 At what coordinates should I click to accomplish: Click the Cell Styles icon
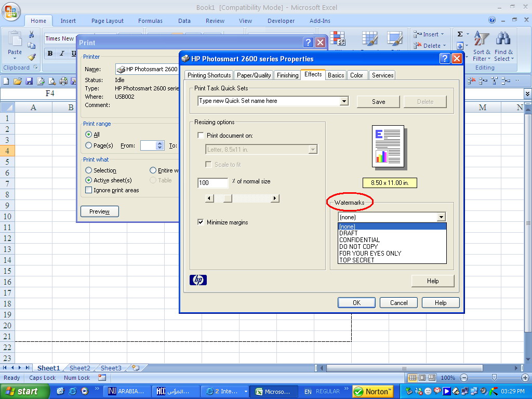tap(395, 38)
